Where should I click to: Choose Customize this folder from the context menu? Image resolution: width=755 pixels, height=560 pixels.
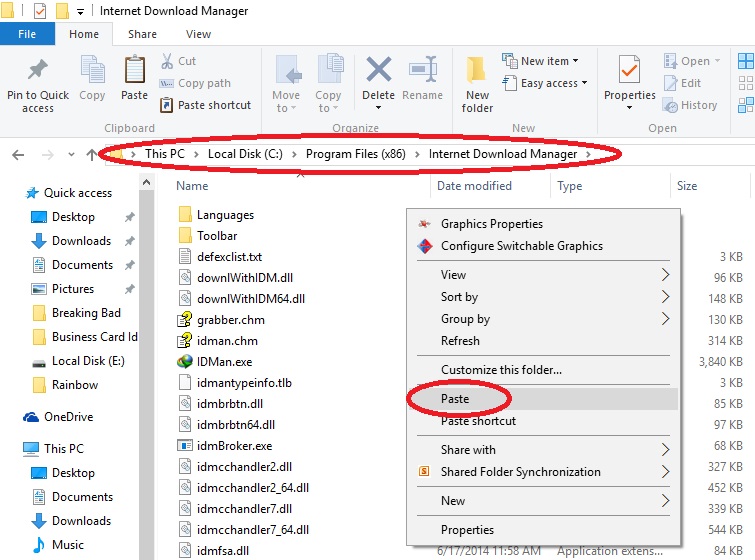tap(543, 370)
